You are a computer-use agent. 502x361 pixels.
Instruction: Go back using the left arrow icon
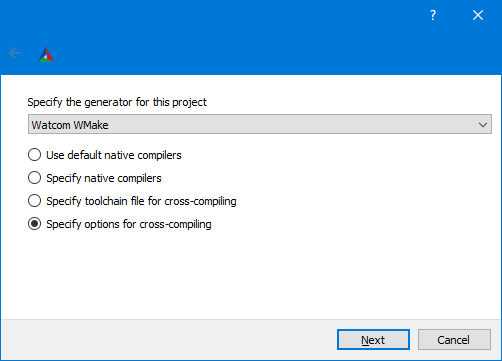click(x=15, y=53)
